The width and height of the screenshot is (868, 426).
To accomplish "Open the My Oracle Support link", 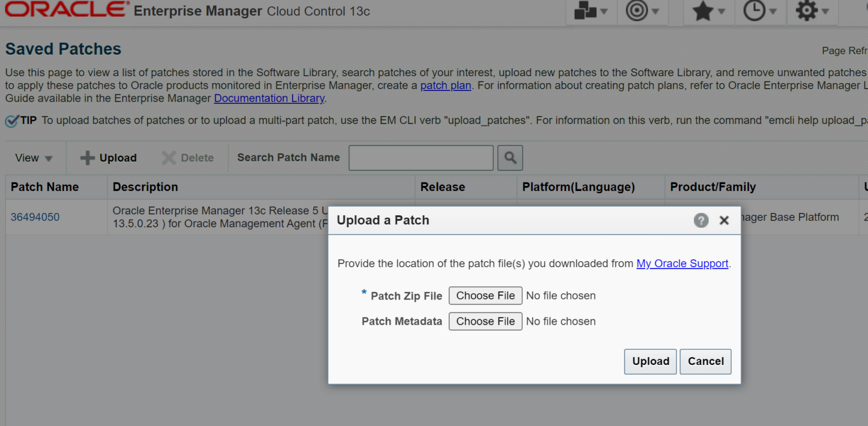I will point(682,263).
